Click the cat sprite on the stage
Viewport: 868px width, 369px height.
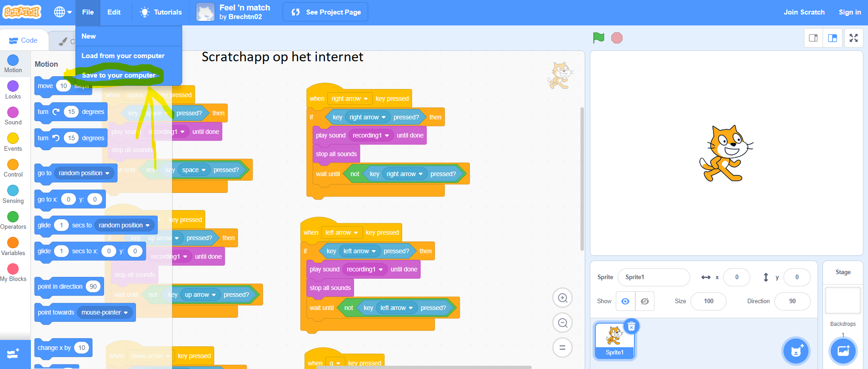click(726, 153)
